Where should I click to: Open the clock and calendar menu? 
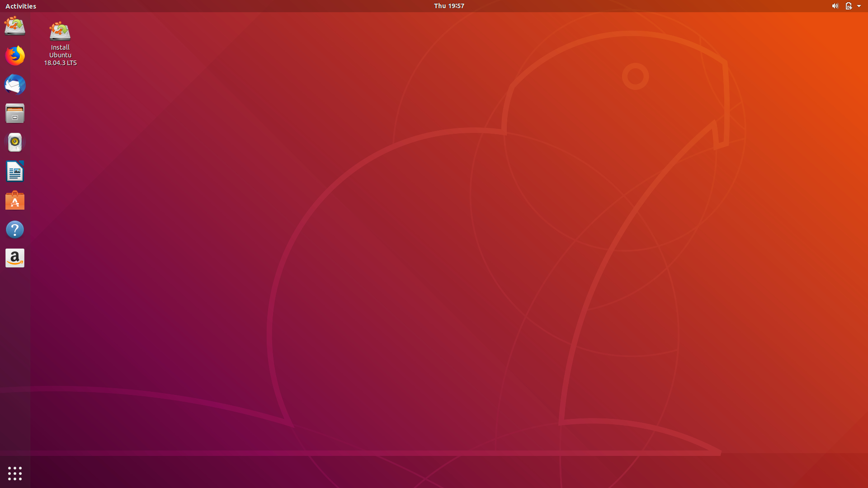tap(449, 6)
